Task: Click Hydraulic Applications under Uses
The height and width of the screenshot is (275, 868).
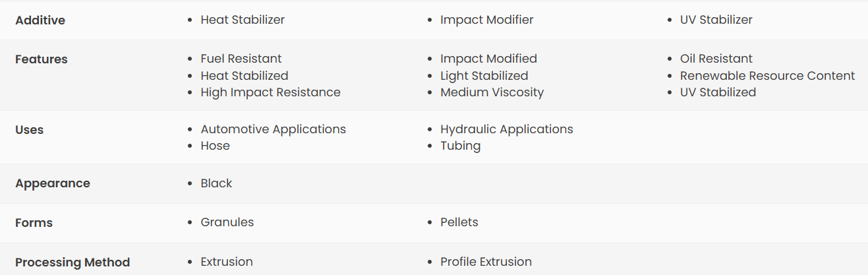Action: 507,129
